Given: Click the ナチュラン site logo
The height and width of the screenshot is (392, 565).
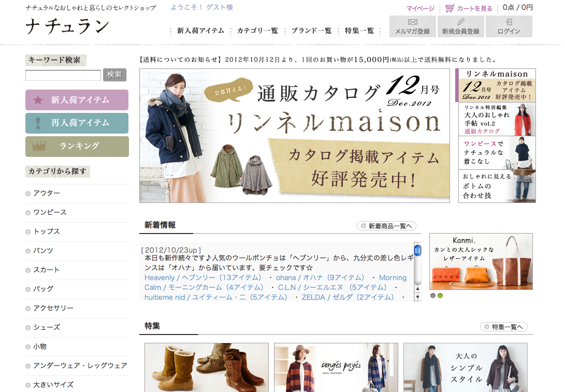Looking at the screenshot, I should coord(67,26).
